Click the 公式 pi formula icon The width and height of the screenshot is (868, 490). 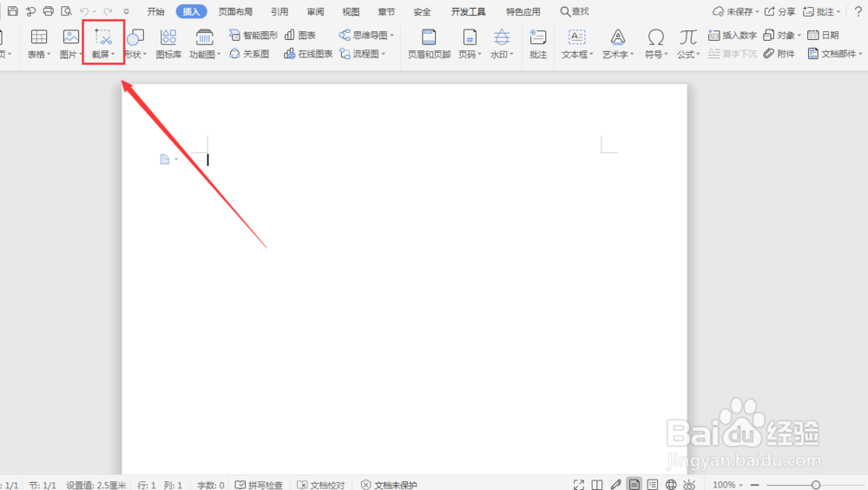coord(688,37)
